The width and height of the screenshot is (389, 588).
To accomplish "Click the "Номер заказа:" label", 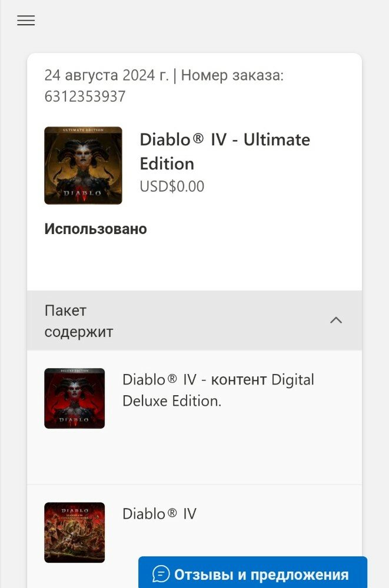I will click(x=232, y=75).
